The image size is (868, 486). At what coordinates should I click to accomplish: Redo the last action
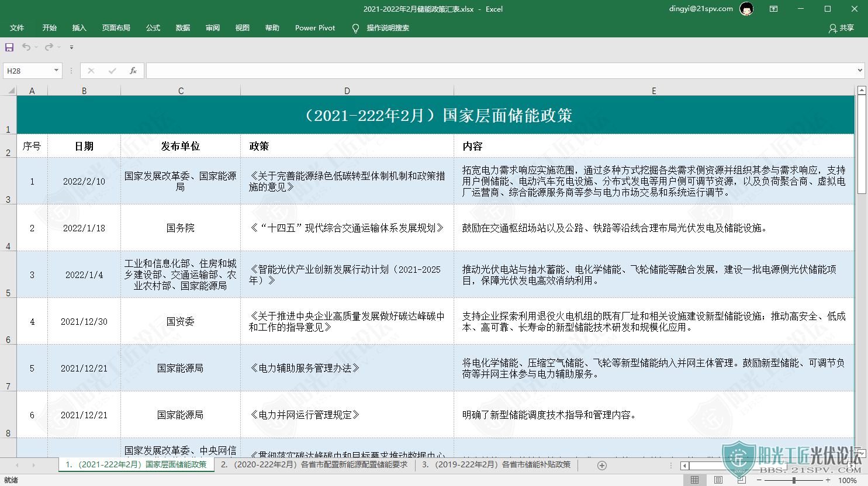pos(49,47)
